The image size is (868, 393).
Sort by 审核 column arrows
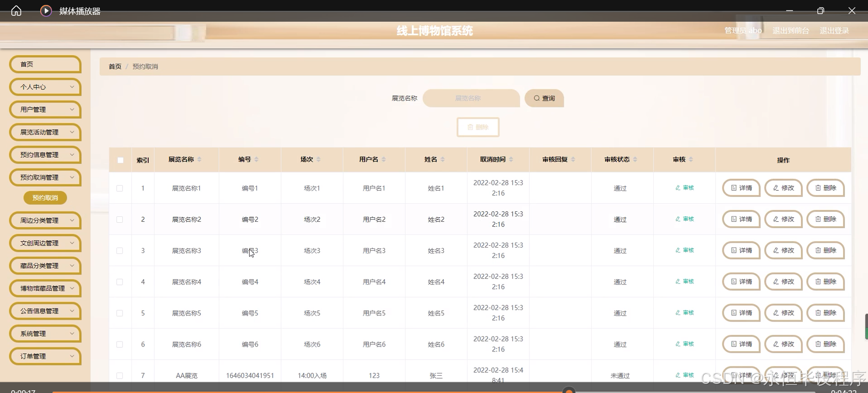click(x=691, y=159)
